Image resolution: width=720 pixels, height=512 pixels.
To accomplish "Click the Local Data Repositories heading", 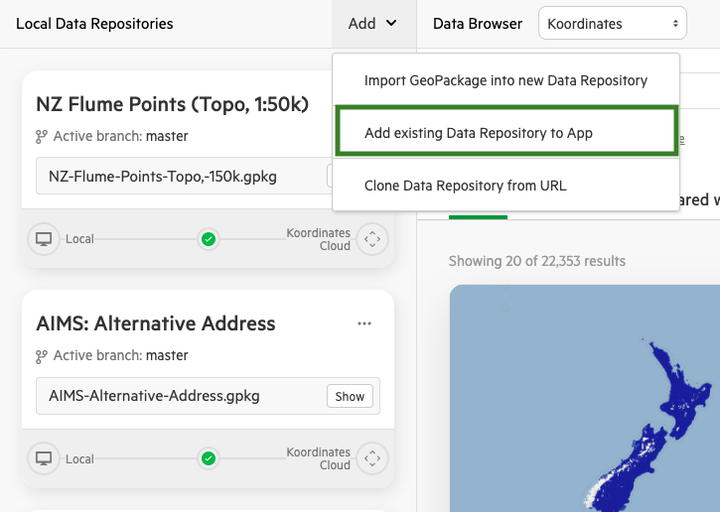I will 95,23.
